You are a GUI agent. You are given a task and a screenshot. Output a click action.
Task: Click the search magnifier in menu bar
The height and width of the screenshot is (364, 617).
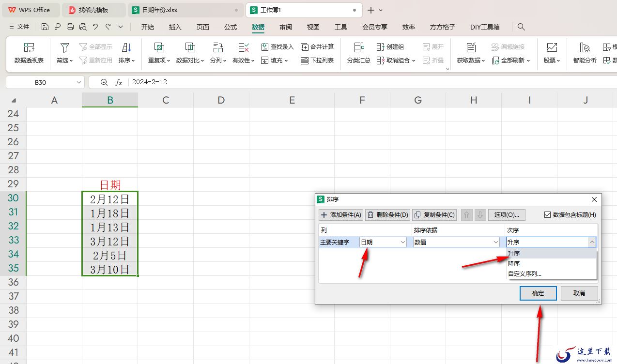point(521,27)
